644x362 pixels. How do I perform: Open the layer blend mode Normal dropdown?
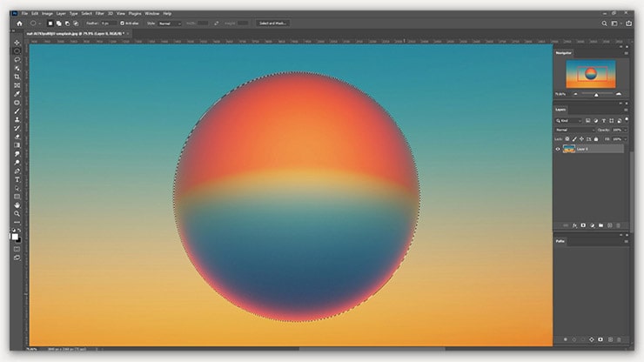(573, 130)
